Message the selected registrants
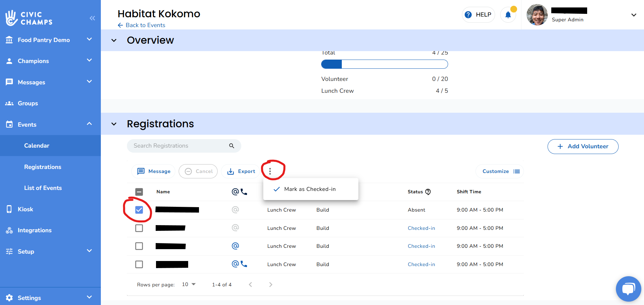The height and width of the screenshot is (305, 644). point(153,171)
